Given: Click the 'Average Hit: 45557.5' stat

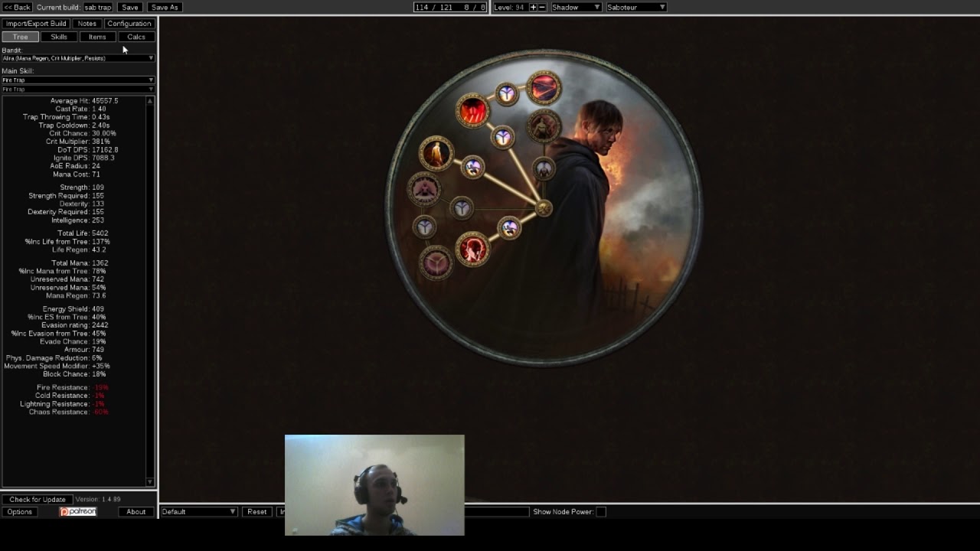Looking at the screenshot, I should tap(84, 101).
